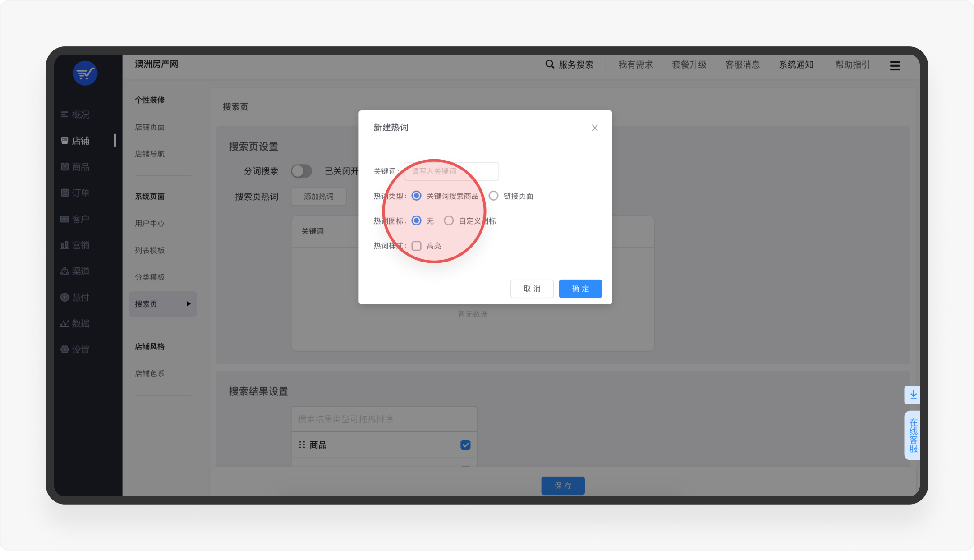Viewport: 974px width, 560px height.
Task: Open 我有需求 in top bar
Action: click(x=636, y=64)
